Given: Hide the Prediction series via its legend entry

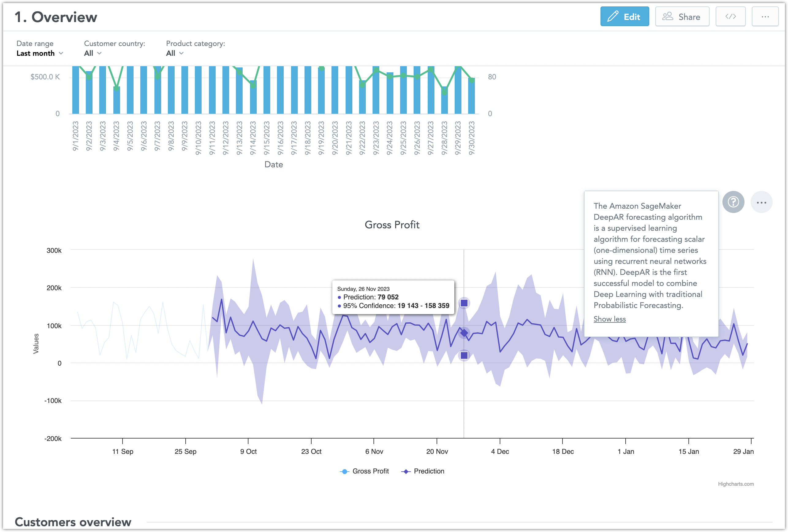Looking at the screenshot, I should (x=429, y=471).
